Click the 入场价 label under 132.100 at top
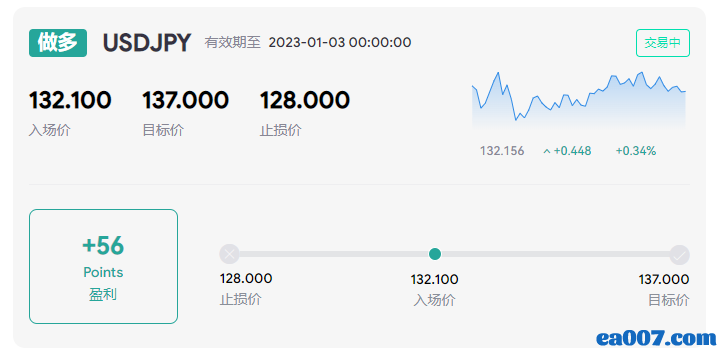The image size is (726, 362). click(50, 130)
